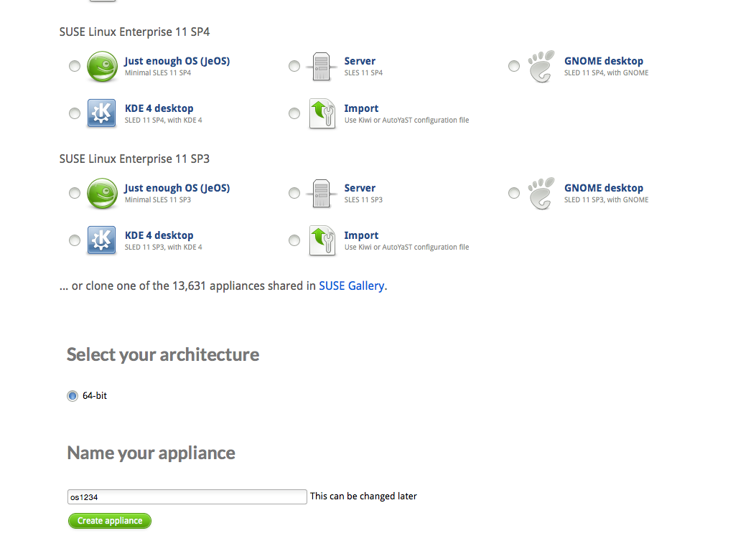Click the SP4 GNOME desktop title text
The image size is (756, 551).
pyautogui.click(x=603, y=61)
